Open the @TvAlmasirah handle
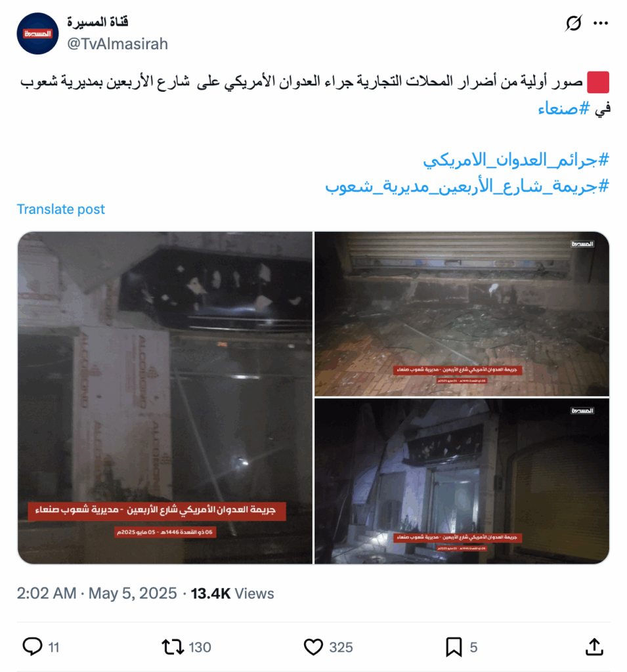627x672 pixels. coord(117,44)
